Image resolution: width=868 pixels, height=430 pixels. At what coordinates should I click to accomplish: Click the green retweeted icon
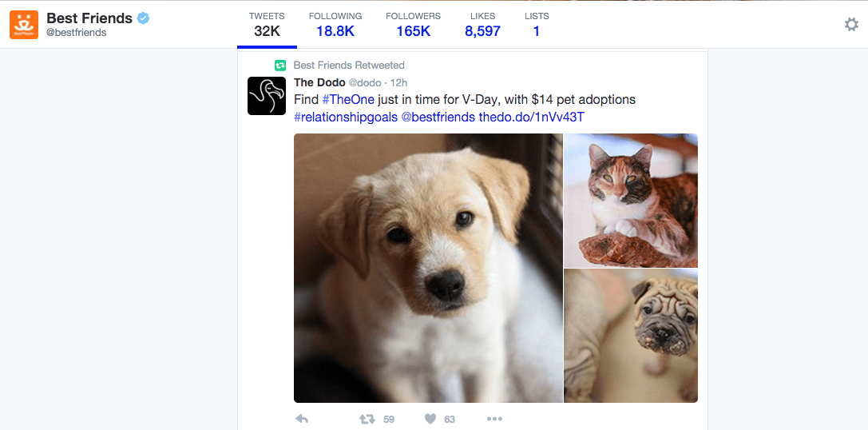coord(280,66)
